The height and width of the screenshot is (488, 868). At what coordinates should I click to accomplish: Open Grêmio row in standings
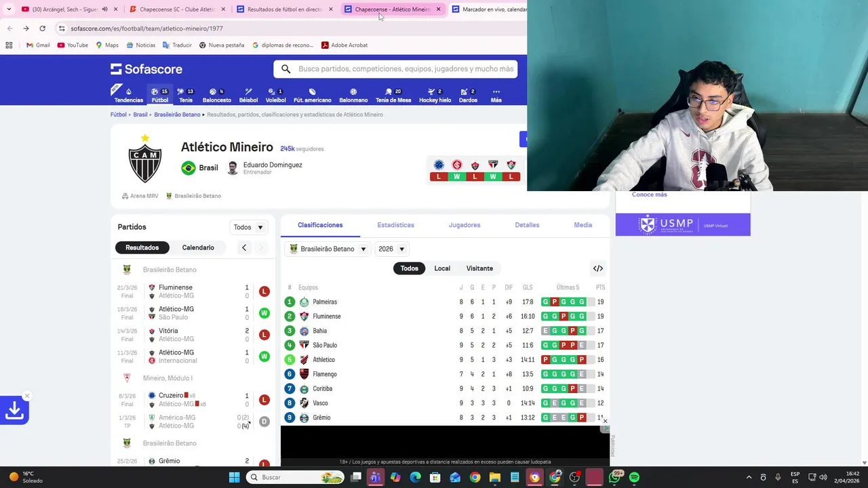(445, 418)
